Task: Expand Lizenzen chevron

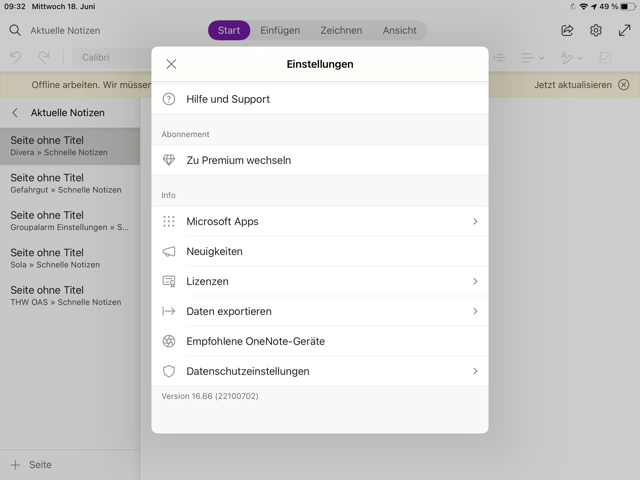Action: click(475, 281)
